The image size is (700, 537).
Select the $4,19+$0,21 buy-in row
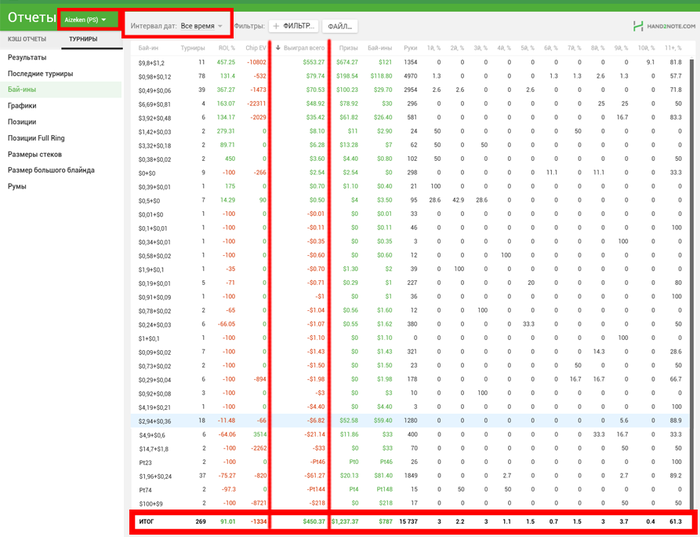pyautogui.click(x=410, y=407)
